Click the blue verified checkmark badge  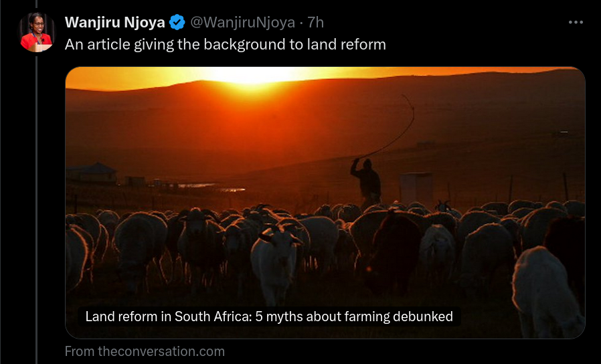177,22
